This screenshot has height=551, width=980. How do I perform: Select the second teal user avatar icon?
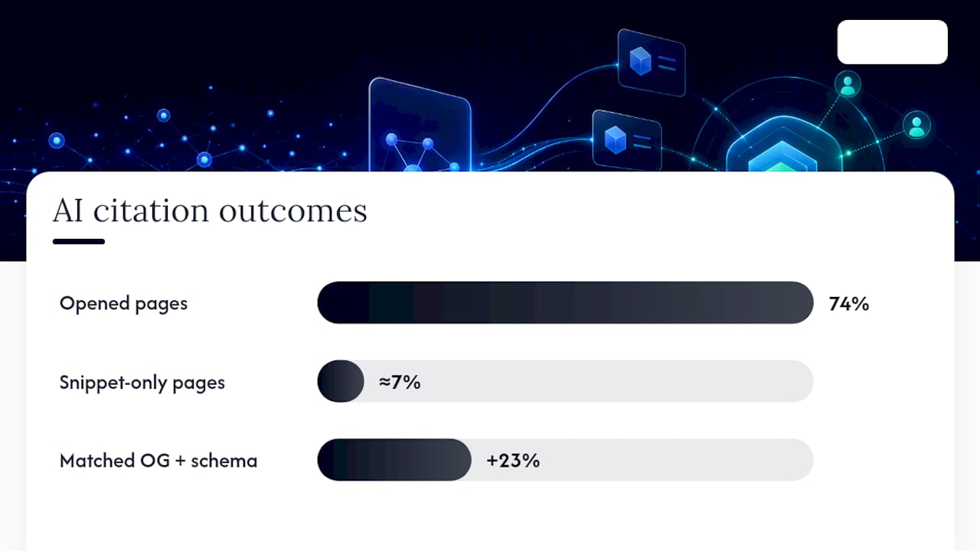point(916,125)
